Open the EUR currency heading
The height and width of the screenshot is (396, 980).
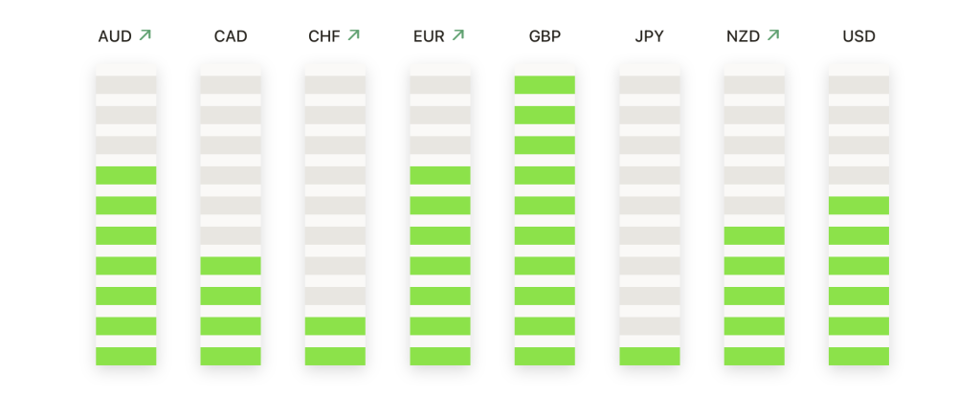tap(429, 37)
